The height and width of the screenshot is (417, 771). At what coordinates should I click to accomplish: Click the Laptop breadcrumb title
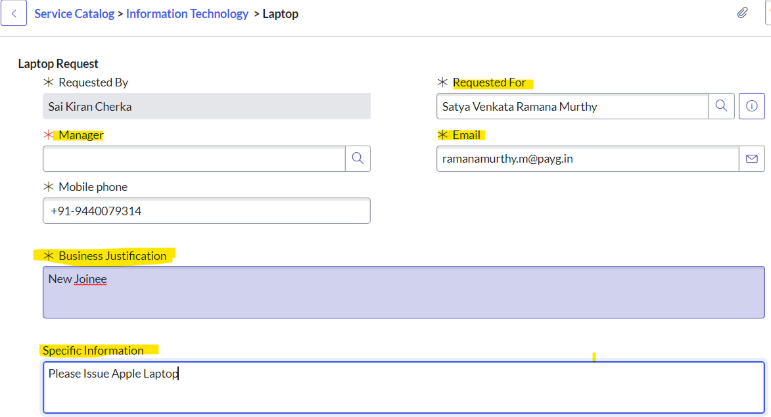tap(280, 14)
